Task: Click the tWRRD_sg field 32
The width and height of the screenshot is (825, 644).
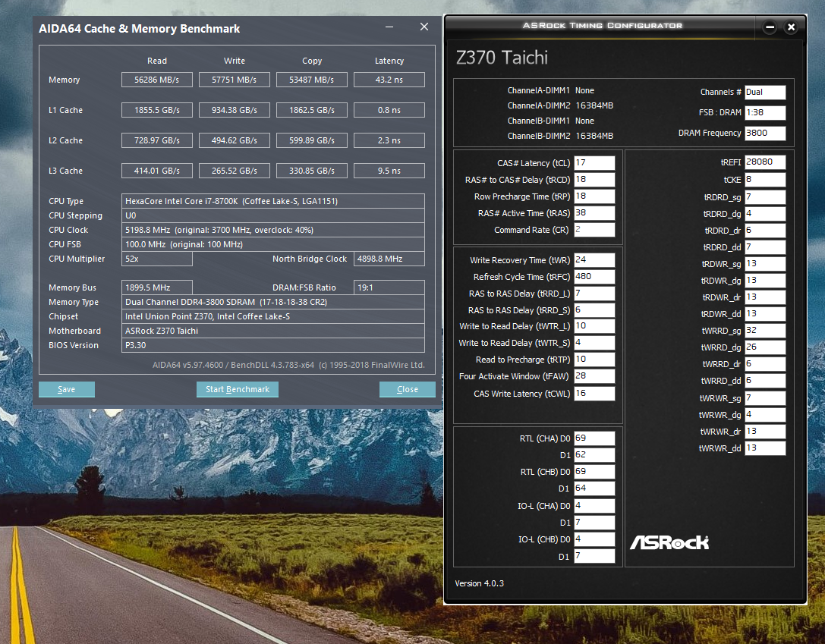Action: 765,331
